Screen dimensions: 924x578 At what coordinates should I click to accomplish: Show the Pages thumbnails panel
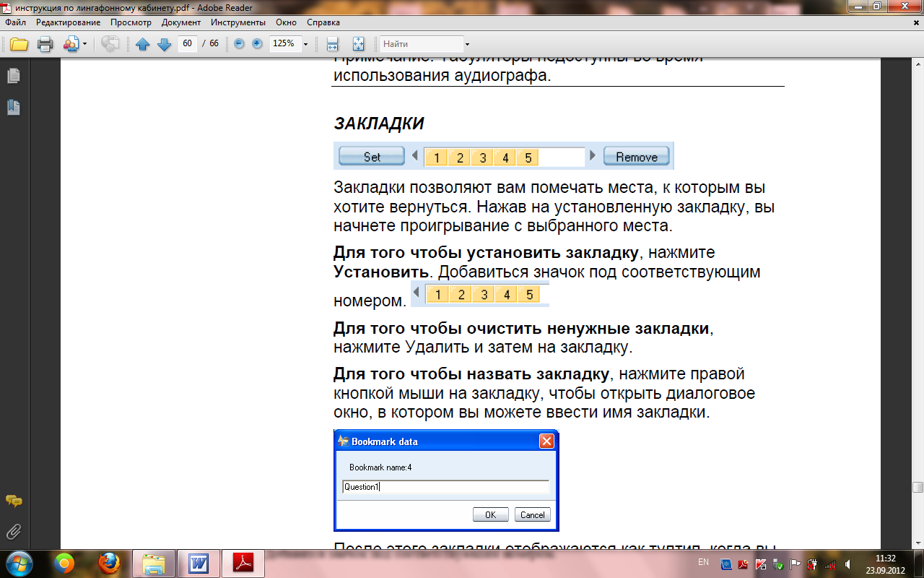point(13,76)
